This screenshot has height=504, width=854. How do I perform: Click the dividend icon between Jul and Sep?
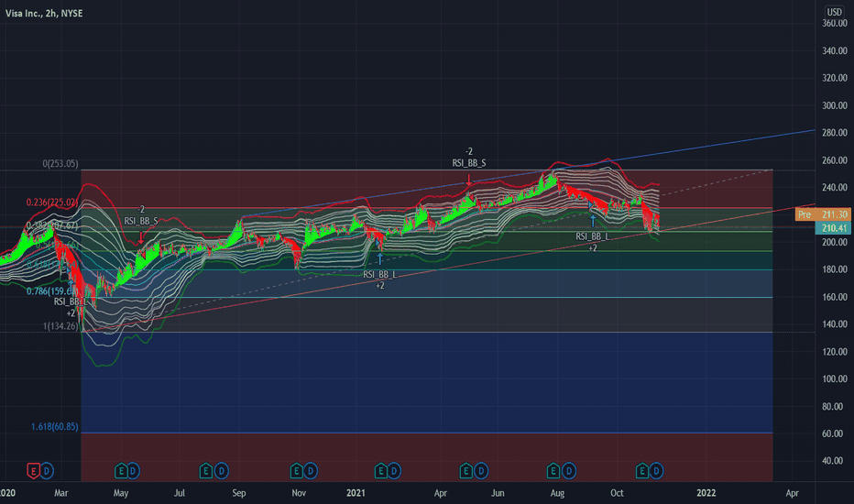pyautogui.click(x=221, y=471)
